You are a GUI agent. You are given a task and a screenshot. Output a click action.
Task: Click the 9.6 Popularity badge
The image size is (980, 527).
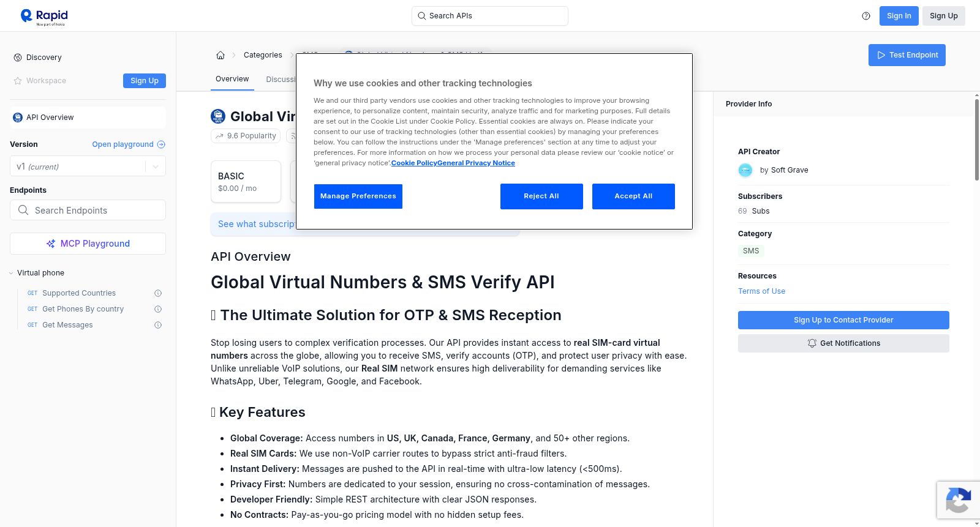point(246,136)
